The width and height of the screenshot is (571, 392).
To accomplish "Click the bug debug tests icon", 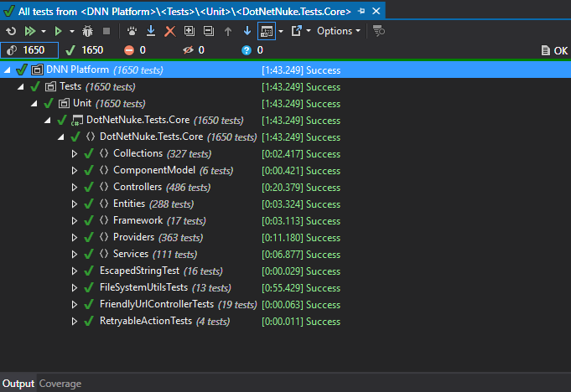I will point(87,31).
